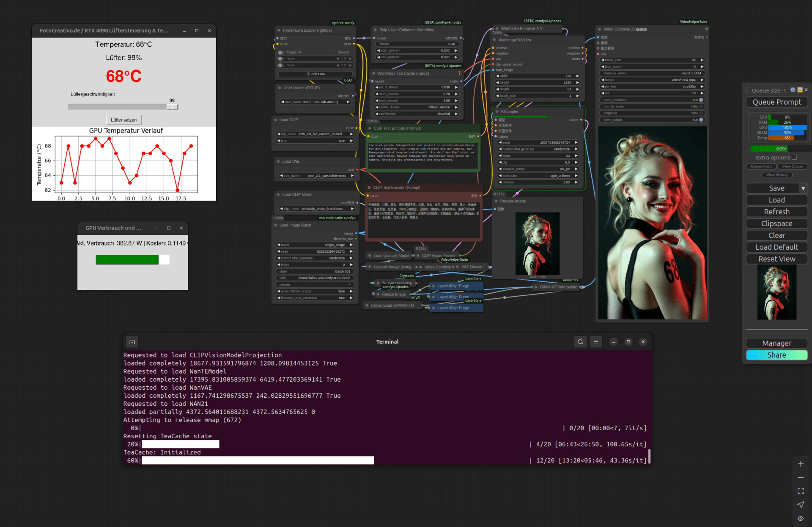Click the Queue Prompt button
812x527 pixels.
pyautogui.click(x=776, y=102)
